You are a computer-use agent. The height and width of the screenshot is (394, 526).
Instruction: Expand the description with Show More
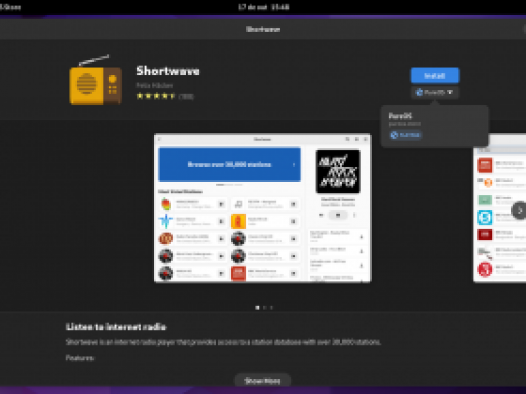coord(262,381)
